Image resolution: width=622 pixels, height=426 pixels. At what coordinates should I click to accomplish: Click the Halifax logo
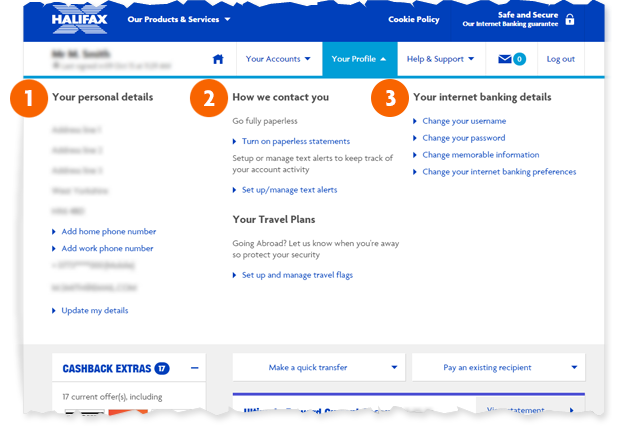79,19
